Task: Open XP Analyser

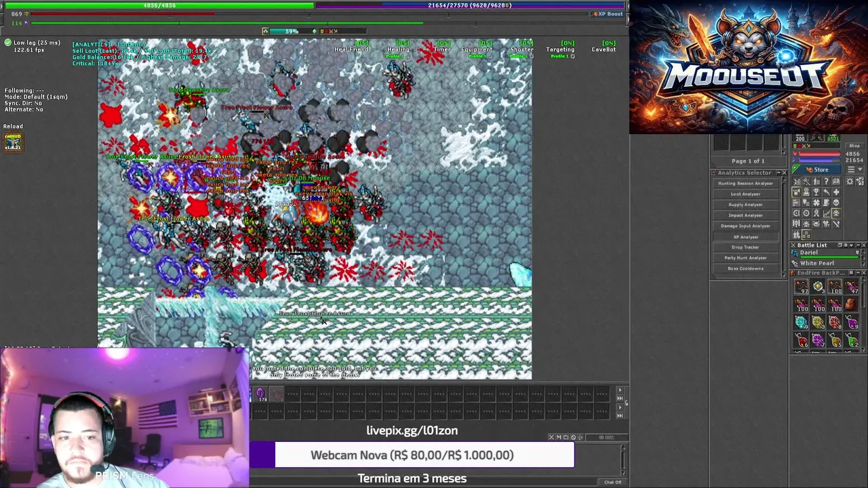Action: (745, 237)
